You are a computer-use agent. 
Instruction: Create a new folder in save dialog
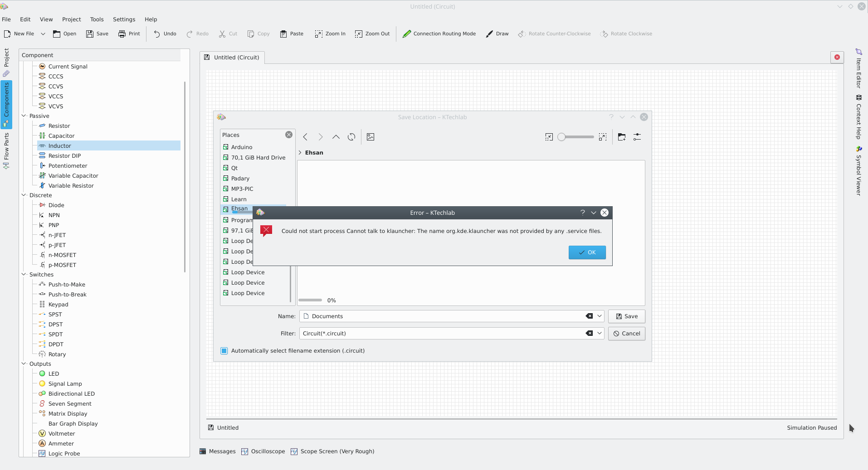click(x=621, y=137)
